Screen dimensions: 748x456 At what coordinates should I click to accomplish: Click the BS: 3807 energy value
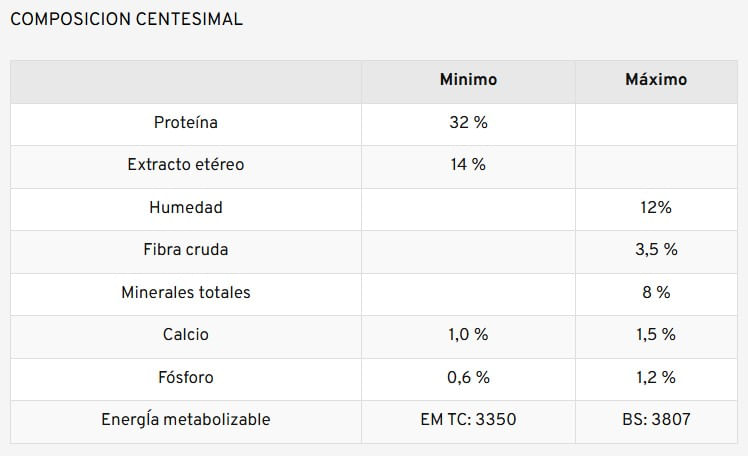coord(656,420)
